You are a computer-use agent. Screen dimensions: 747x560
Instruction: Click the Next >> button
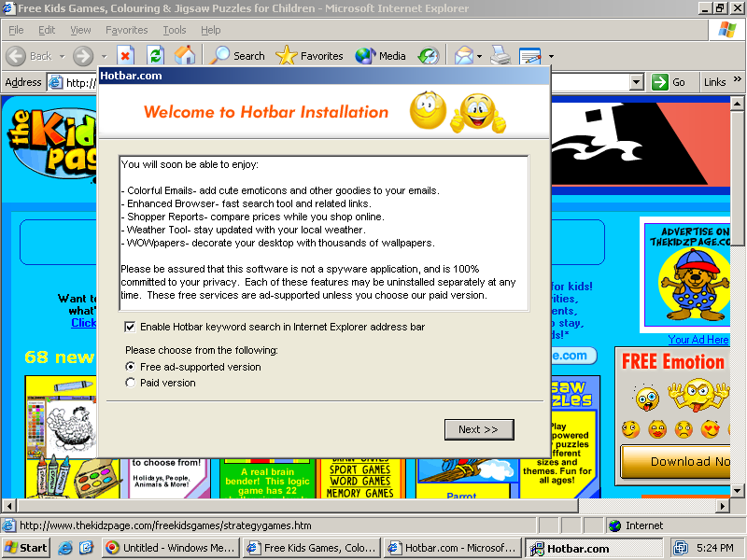(x=479, y=429)
